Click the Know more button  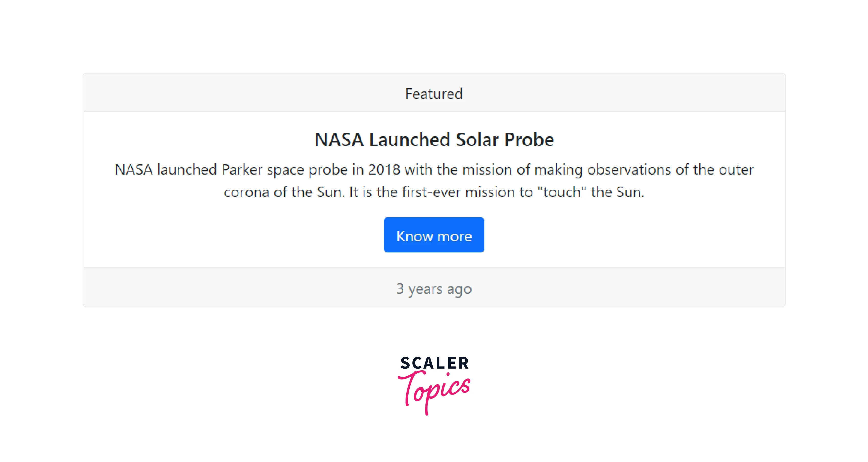[434, 235]
